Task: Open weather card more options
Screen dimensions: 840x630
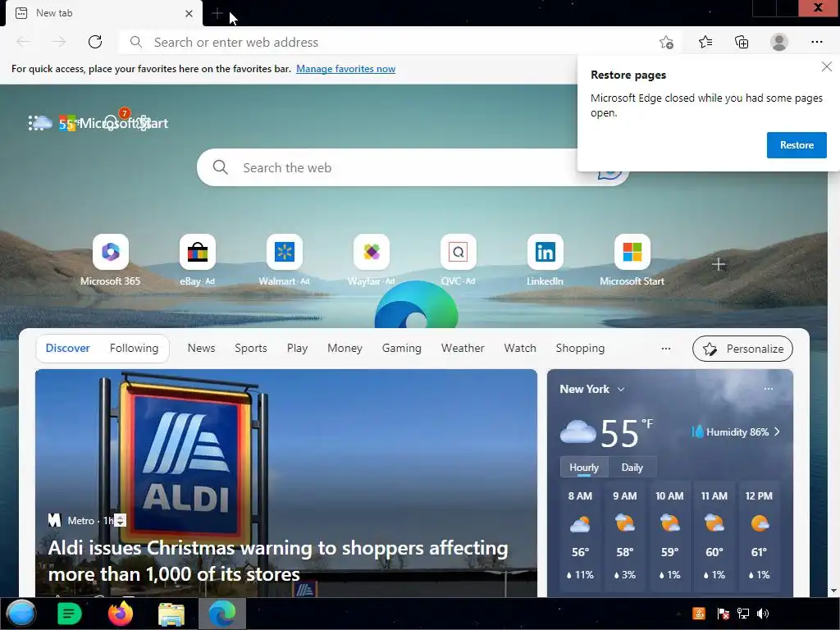Action: tap(768, 389)
